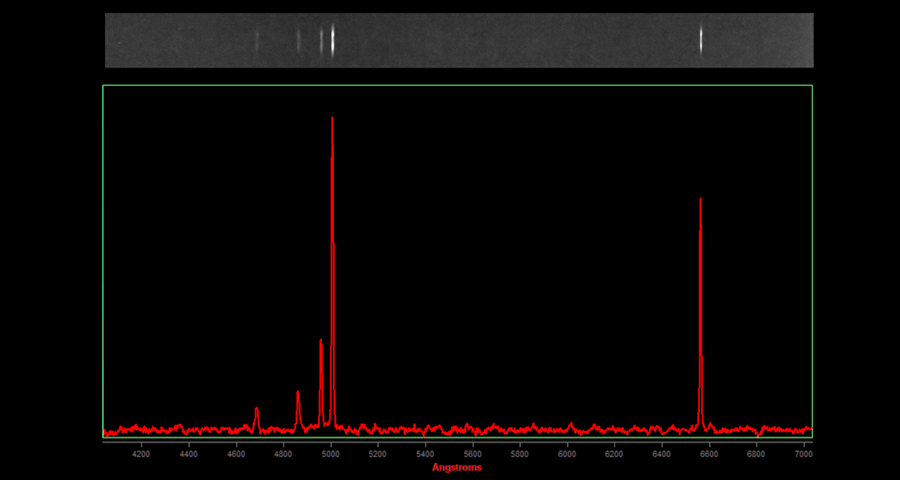Click the faint leftmost line in spectrum strip
Viewport: 900px width, 480px height.
click(257, 40)
